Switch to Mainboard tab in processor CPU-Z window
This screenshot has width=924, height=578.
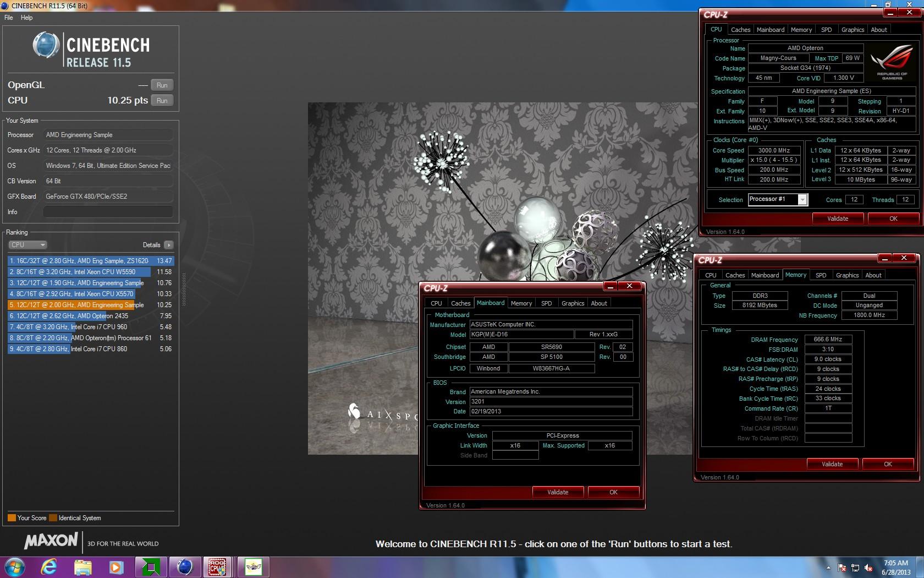click(x=771, y=30)
